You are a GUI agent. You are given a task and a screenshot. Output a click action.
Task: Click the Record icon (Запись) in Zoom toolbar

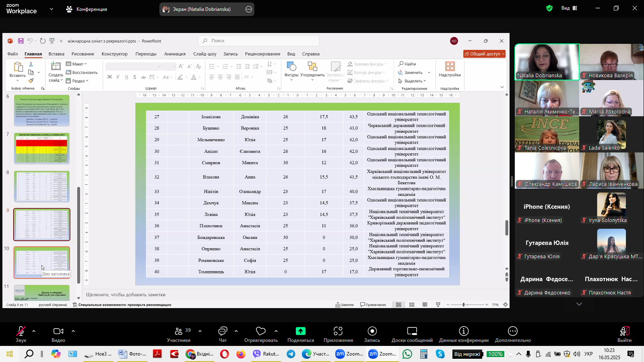pos(372,331)
